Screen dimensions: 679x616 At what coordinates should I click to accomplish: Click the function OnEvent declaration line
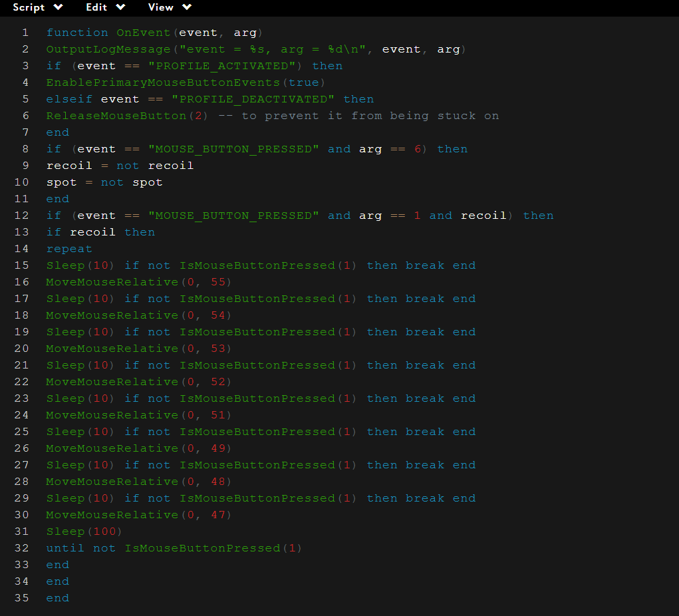click(155, 33)
